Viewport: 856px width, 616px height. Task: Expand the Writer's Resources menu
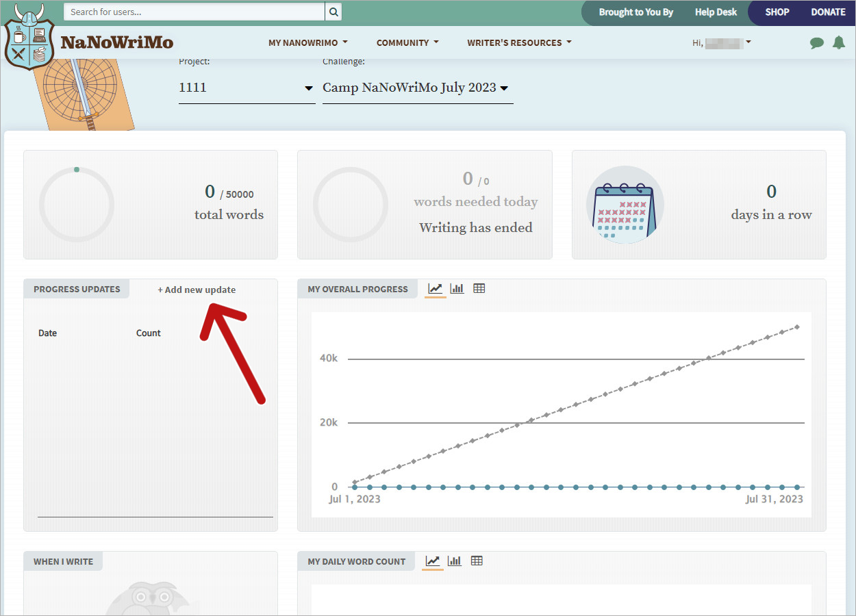pyautogui.click(x=519, y=43)
